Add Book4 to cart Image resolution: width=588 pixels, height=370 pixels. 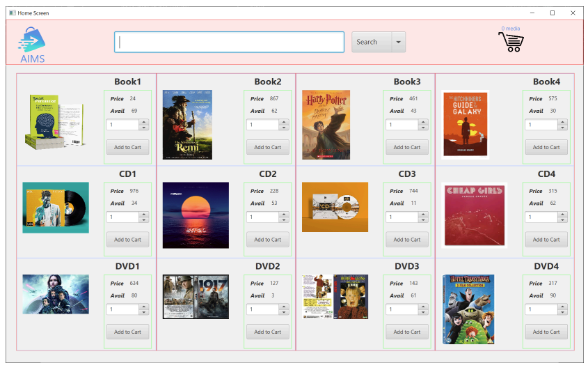coord(546,147)
